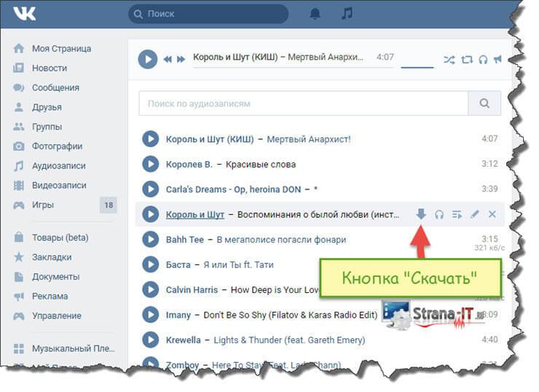This screenshot has height=392, width=539.
Task: Open Аудиозаписи in the left sidebar
Action: (x=58, y=165)
